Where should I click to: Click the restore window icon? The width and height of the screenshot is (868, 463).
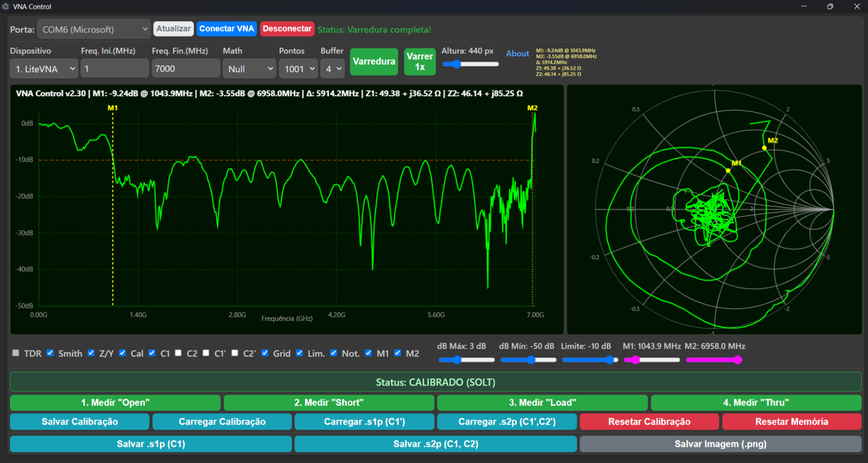tap(830, 7)
